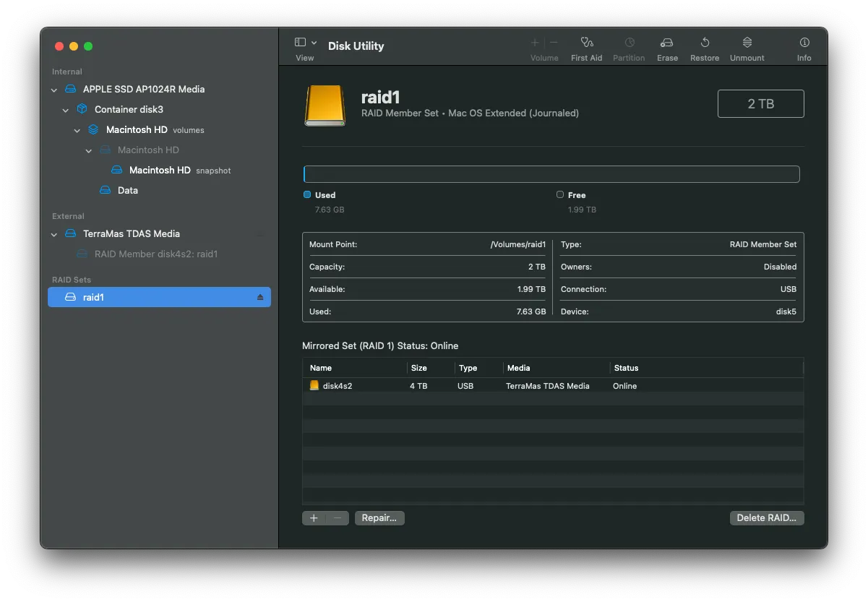Image resolution: width=868 pixels, height=602 pixels.
Task: Click the Repair... button
Action: click(379, 517)
